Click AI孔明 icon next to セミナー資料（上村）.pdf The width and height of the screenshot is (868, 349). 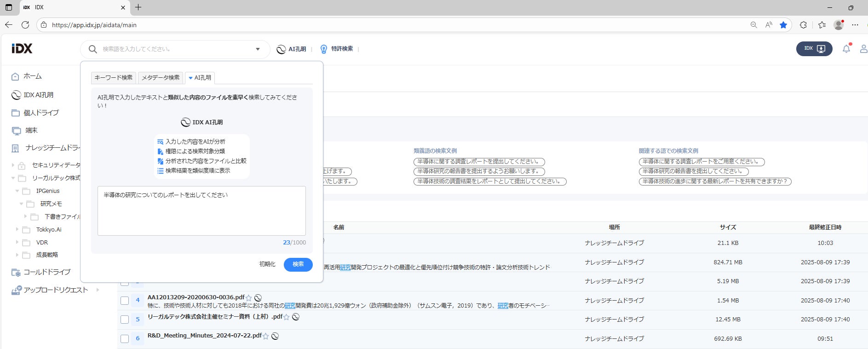[296, 317]
